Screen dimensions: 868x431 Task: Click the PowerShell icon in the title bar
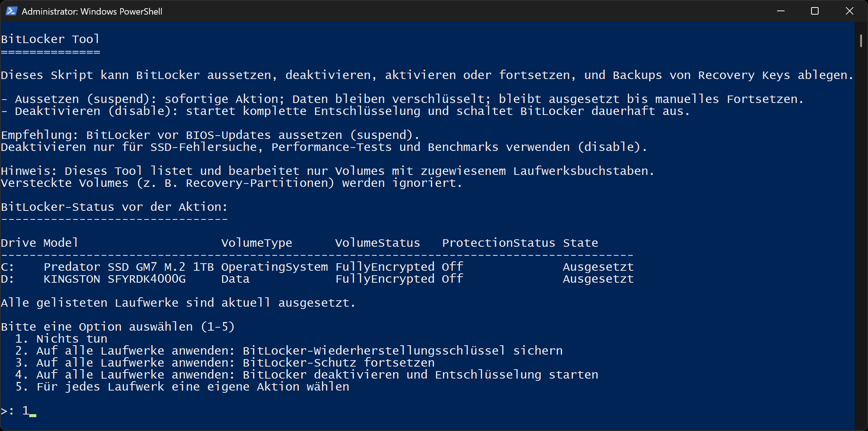click(11, 11)
